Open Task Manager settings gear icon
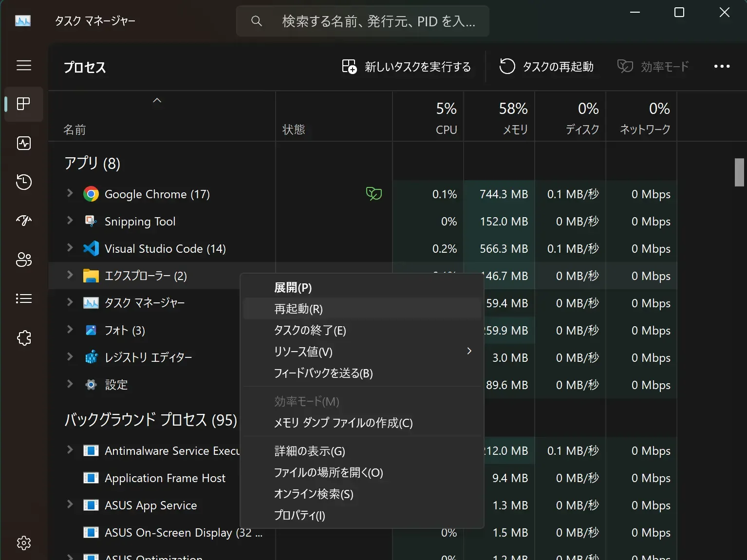 (x=24, y=542)
